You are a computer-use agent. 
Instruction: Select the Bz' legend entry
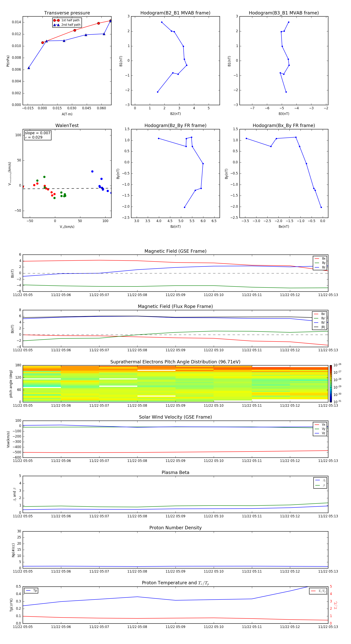[320, 323]
